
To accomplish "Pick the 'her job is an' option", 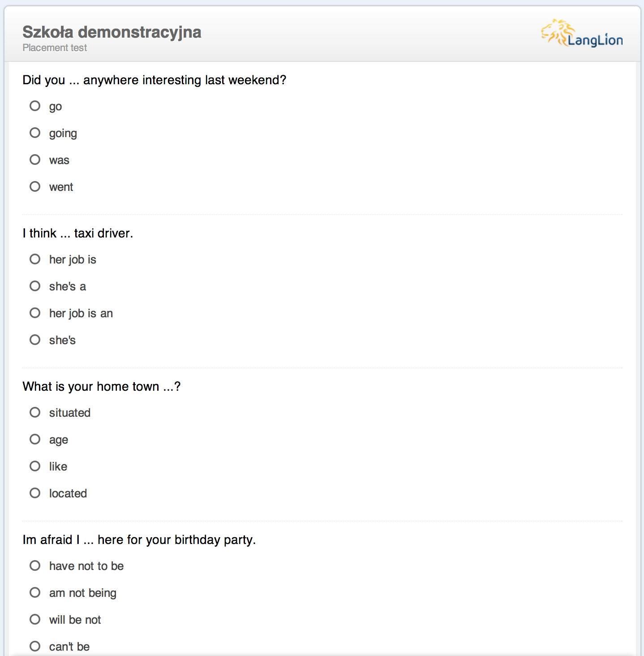I will (x=35, y=313).
